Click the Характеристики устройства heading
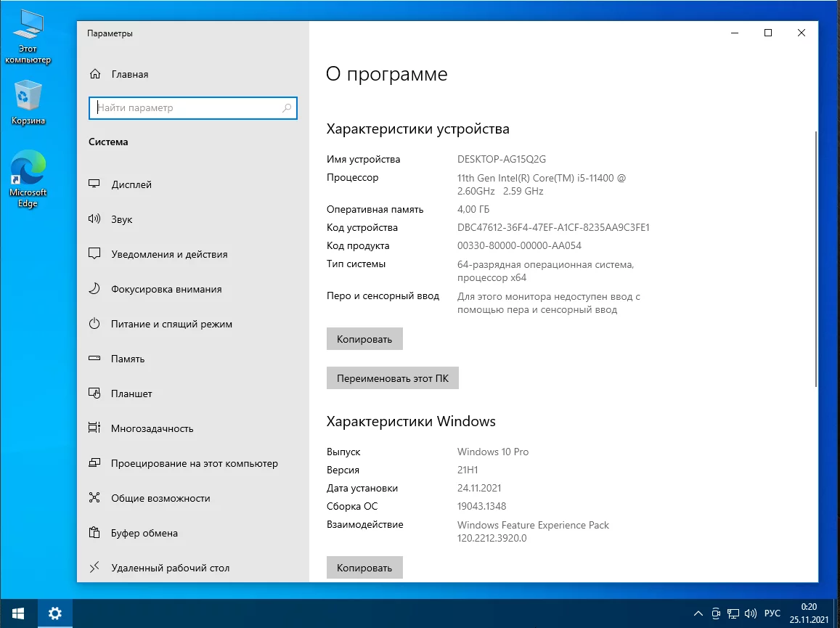 point(418,129)
